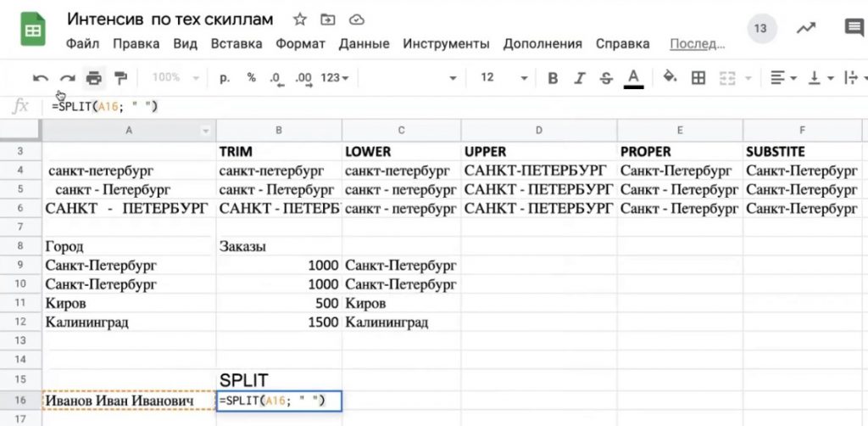This screenshot has width=868, height=426.
Task: Click the LOWER header cell
Action: point(401,151)
